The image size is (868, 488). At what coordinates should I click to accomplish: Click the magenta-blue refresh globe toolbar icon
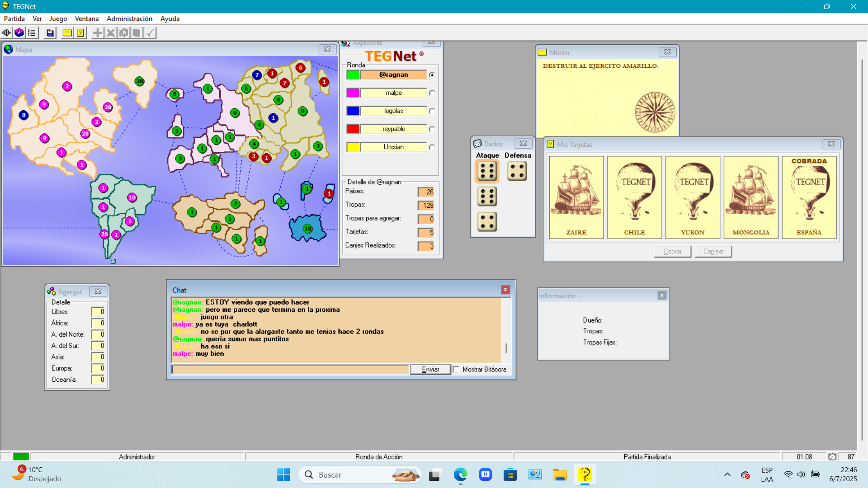[19, 33]
